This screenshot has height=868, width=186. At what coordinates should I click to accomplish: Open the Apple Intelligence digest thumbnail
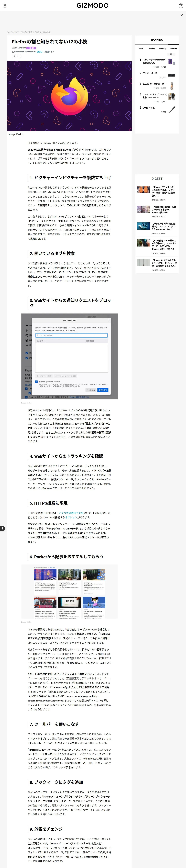(143, 209)
